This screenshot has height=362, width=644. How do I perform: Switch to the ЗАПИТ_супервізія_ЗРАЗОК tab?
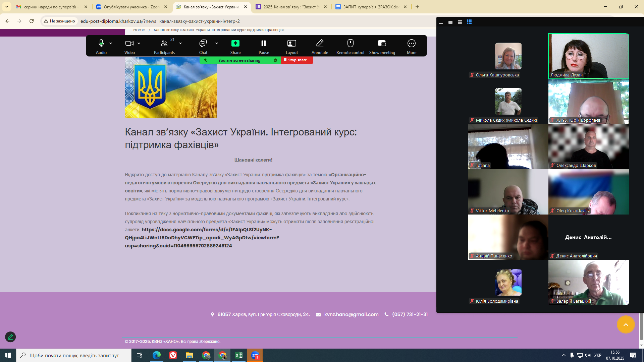[371, 7]
